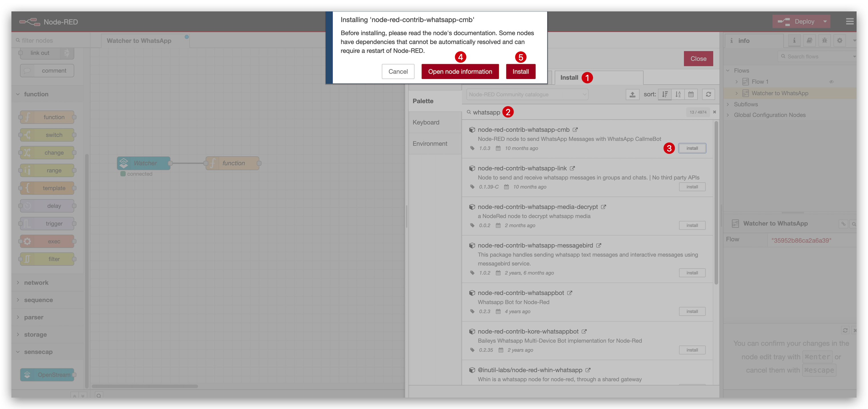Expand the storage palette category
This screenshot has width=868, height=409.
47,335
